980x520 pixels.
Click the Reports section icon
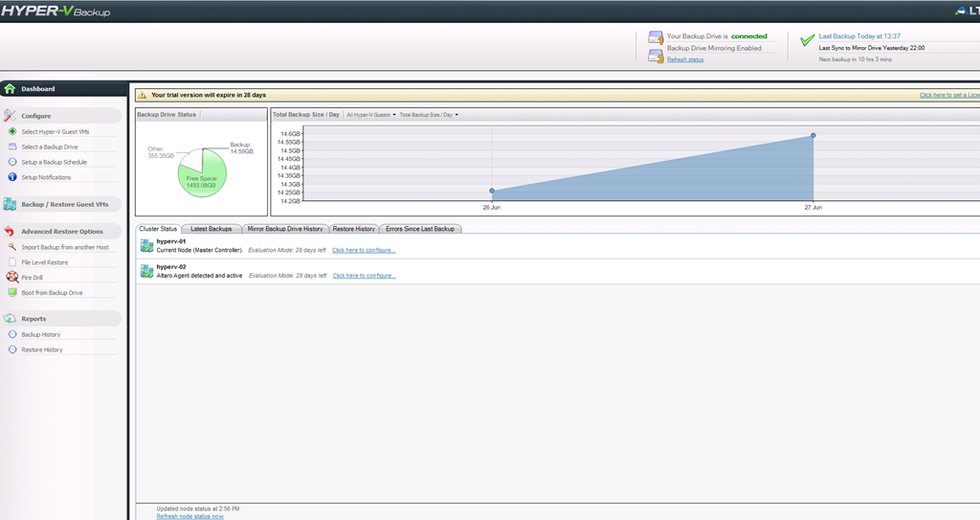10,319
